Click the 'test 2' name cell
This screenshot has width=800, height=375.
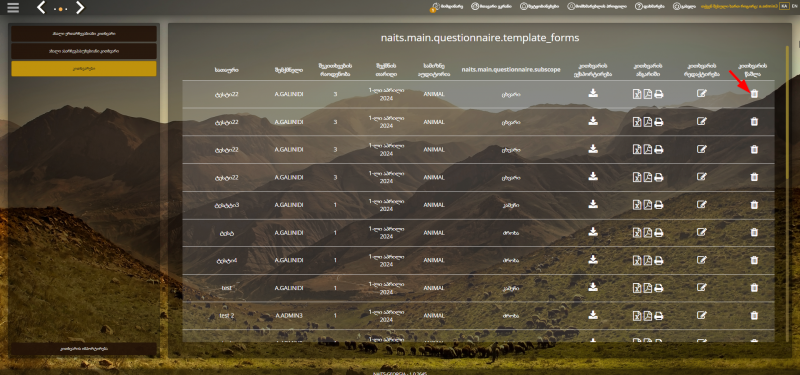click(x=227, y=316)
